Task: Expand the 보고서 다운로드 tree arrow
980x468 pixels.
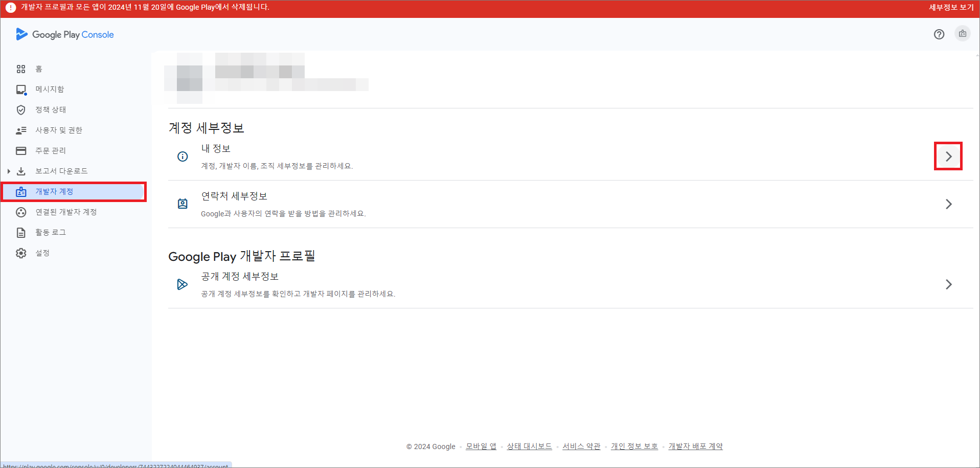Action: (x=9, y=171)
